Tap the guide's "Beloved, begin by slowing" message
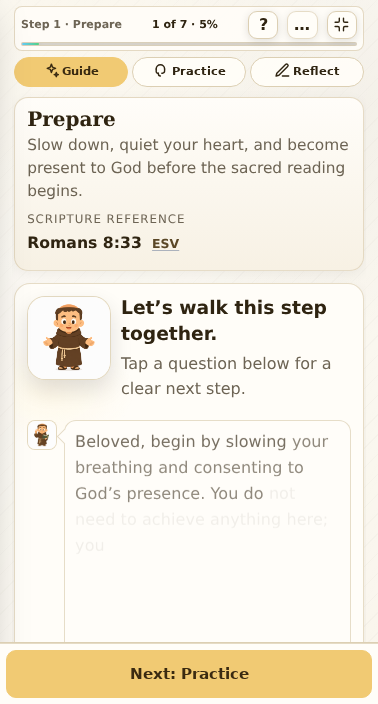378x704 pixels. tap(207, 493)
